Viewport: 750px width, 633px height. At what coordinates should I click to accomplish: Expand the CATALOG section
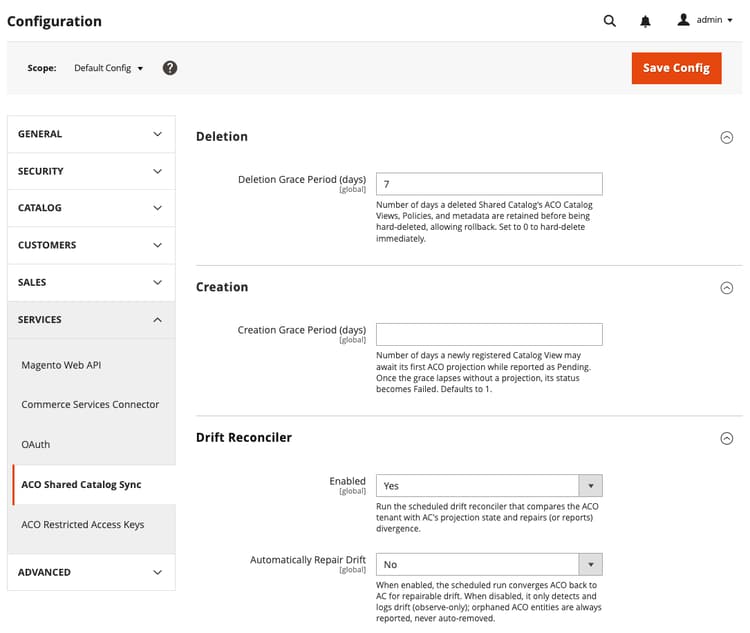[x=91, y=208]
